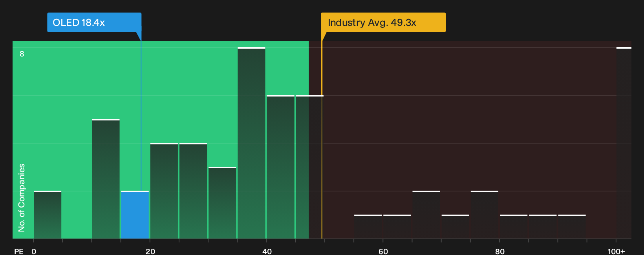The image size is (644, 255).
Task: Click the No. of Companies axis title
Action: click(x=22, y=198)
